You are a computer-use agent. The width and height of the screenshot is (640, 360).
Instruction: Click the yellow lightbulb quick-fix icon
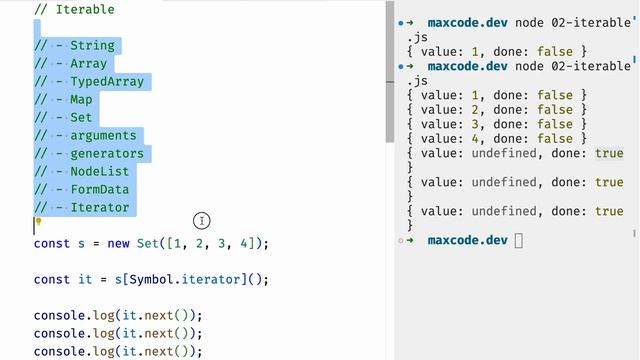[x=38, y=221]
